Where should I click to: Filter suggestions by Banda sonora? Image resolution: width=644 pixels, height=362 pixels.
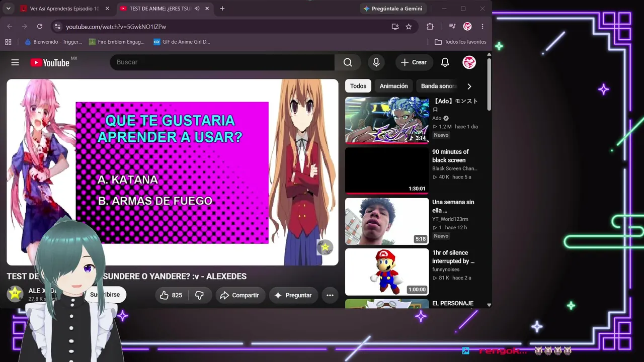439,86
